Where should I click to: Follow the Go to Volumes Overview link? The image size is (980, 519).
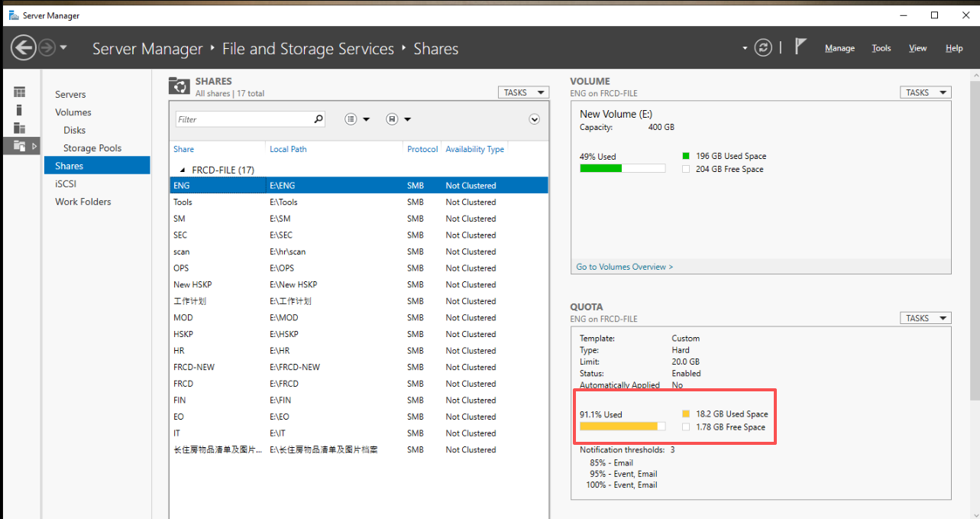point(625,267)
